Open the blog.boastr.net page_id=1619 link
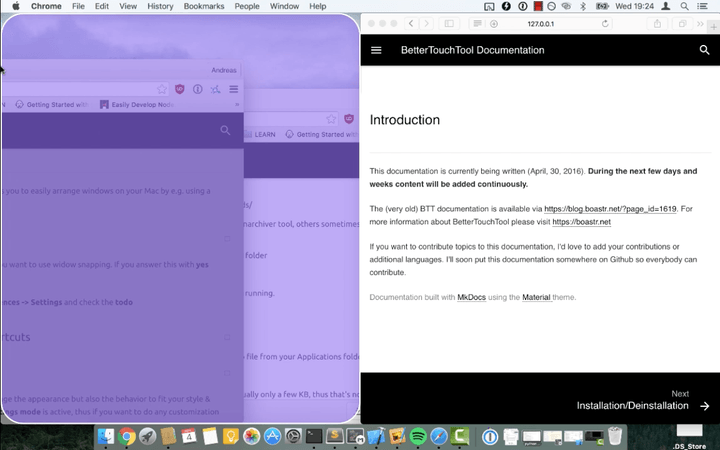The image size is (720, 450). [x=610, y=209]
